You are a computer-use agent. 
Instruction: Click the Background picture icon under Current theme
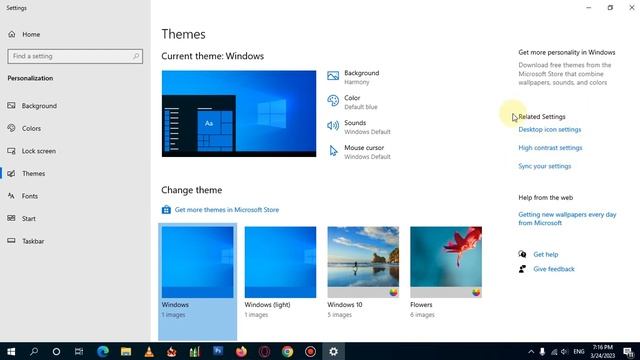coord(333,76)
